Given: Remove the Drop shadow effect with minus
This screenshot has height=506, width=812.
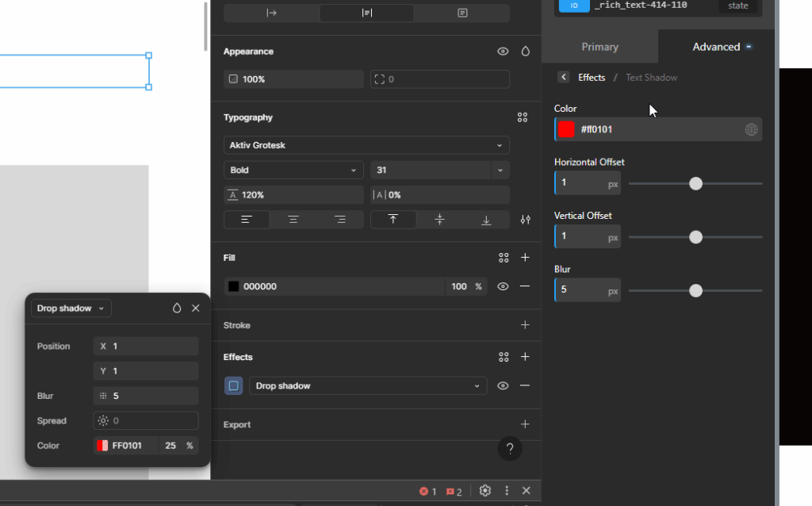Looking at the screenshot, I should coord(525,386).
